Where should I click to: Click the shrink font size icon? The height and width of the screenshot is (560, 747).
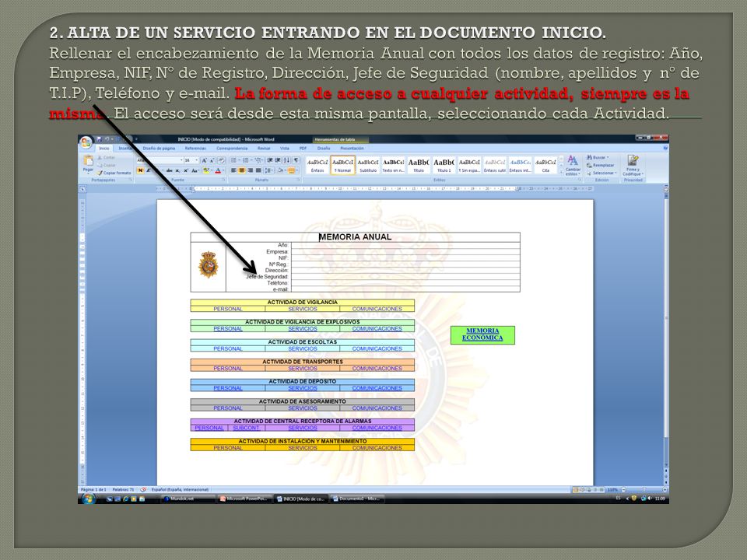(x=212, y=160)
